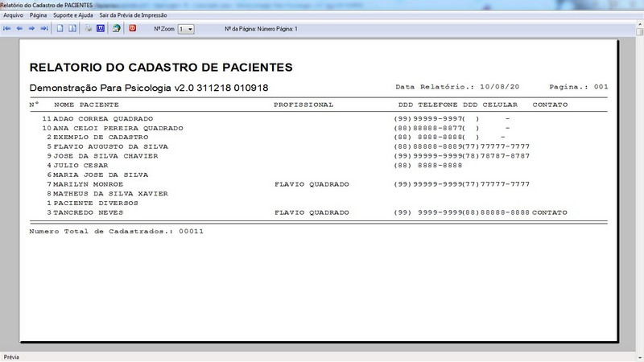Click the vertical scrollbar thumb
The height and width of the screenshot is (362, 644).
(x=639, y=31)
